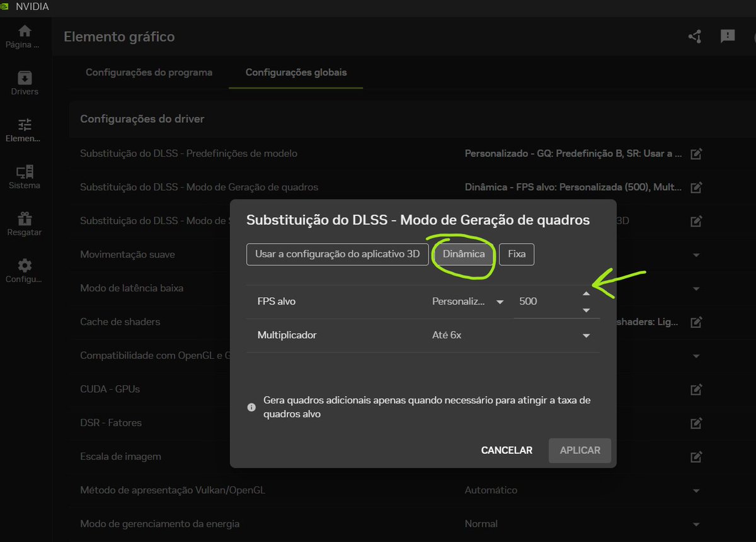The height and width of the screenshot is (542, 756).
Task: Click the Configurações do driver heading
Action: (142, 119)
